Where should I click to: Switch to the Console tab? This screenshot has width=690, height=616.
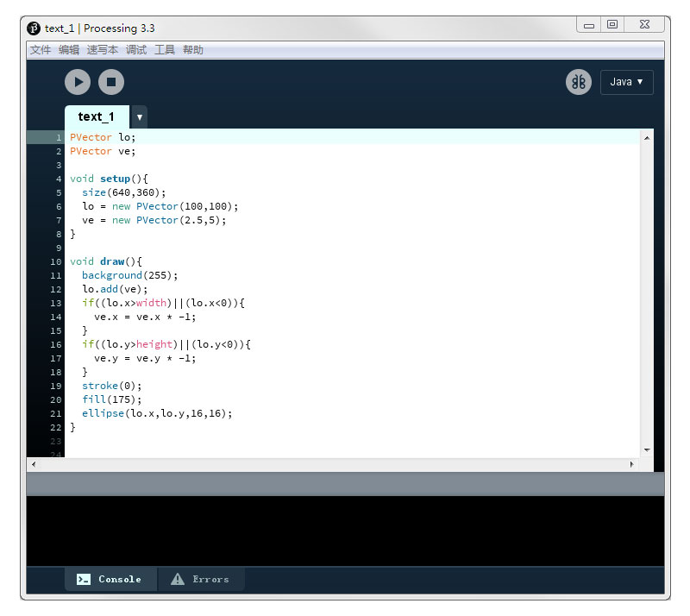[x=110, y=579]
